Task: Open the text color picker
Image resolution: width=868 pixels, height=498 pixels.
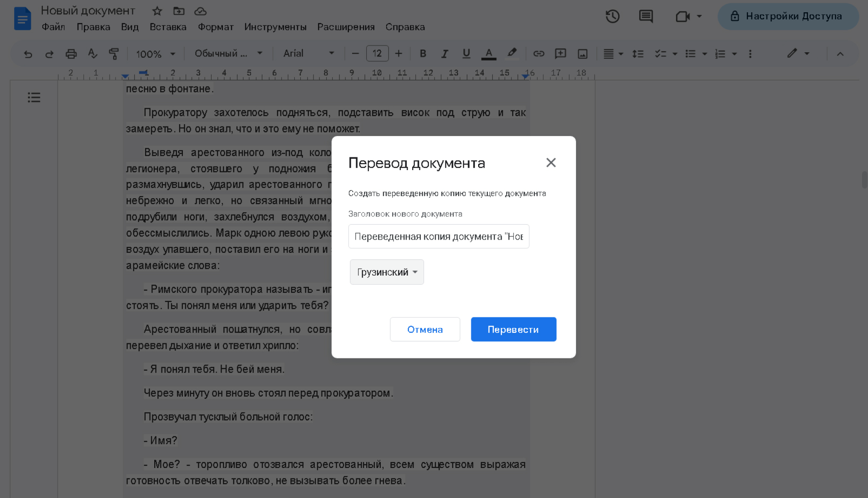Action: pos(489,54)
